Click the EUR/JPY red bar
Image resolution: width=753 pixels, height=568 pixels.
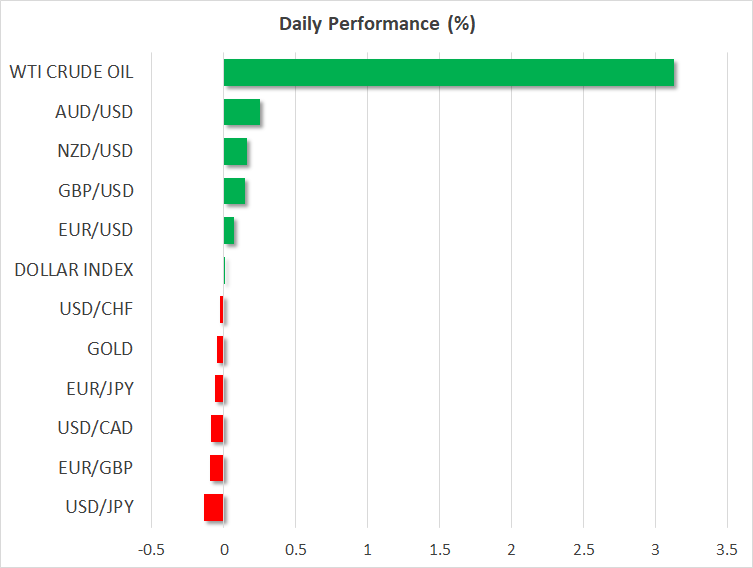[x=219, y=388]
